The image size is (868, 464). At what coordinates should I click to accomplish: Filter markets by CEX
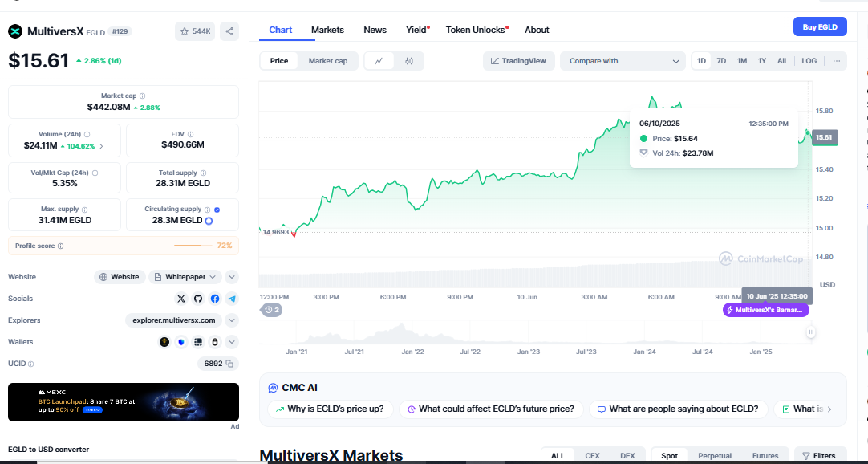point(592,456)
